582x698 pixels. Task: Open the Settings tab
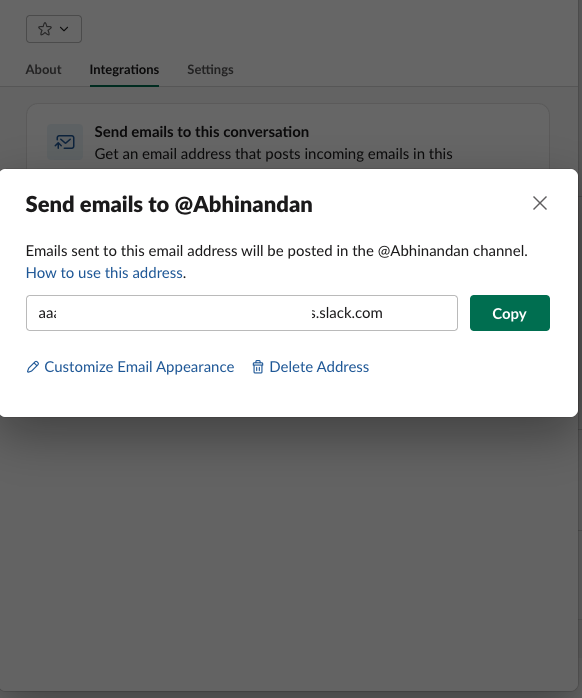[x=210, y=69]
